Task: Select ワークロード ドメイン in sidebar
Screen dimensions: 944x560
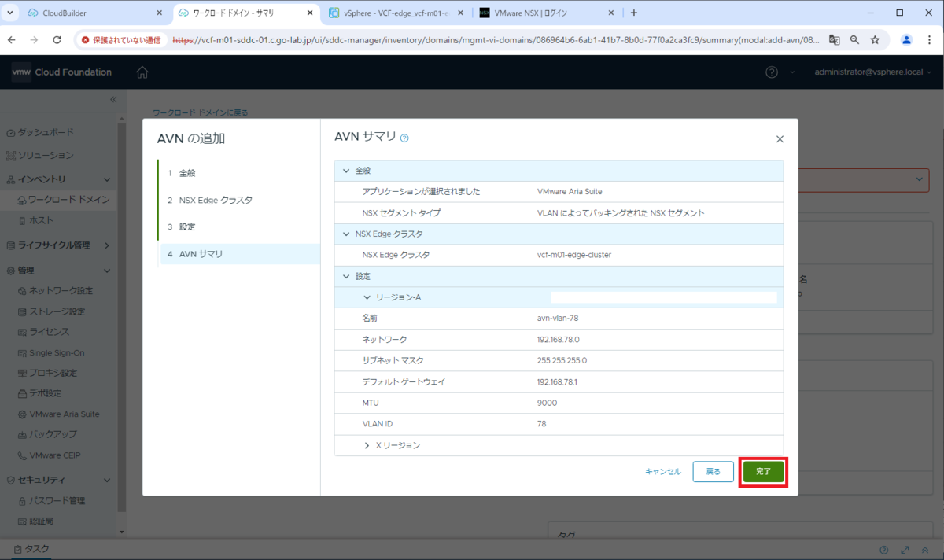Action: [68, 200]
